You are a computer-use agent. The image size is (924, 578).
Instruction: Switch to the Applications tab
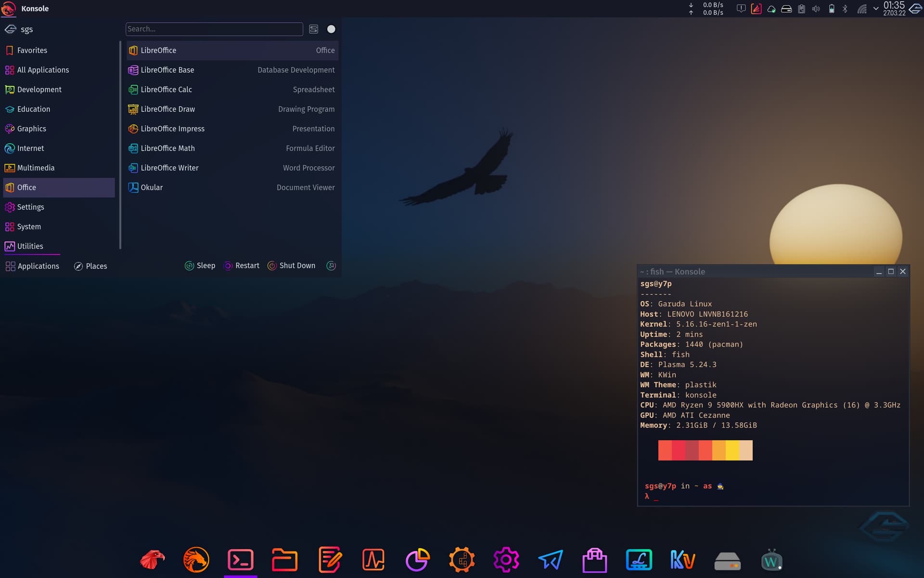click(32, 266)
